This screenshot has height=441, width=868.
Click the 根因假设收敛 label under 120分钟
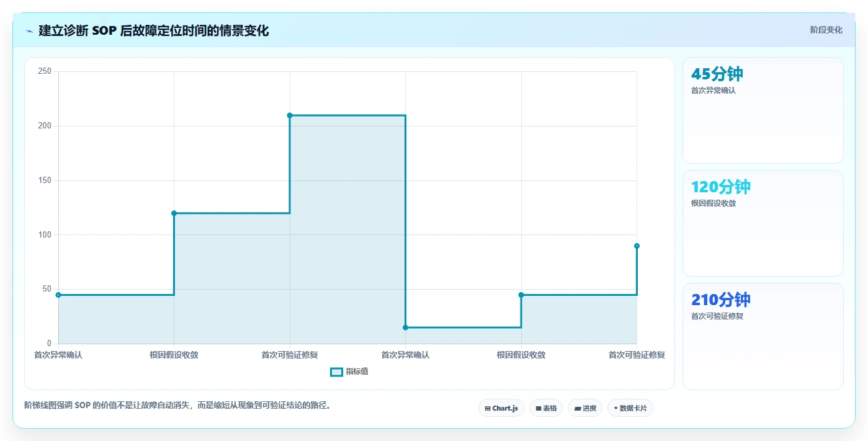(x=714, y=203)
